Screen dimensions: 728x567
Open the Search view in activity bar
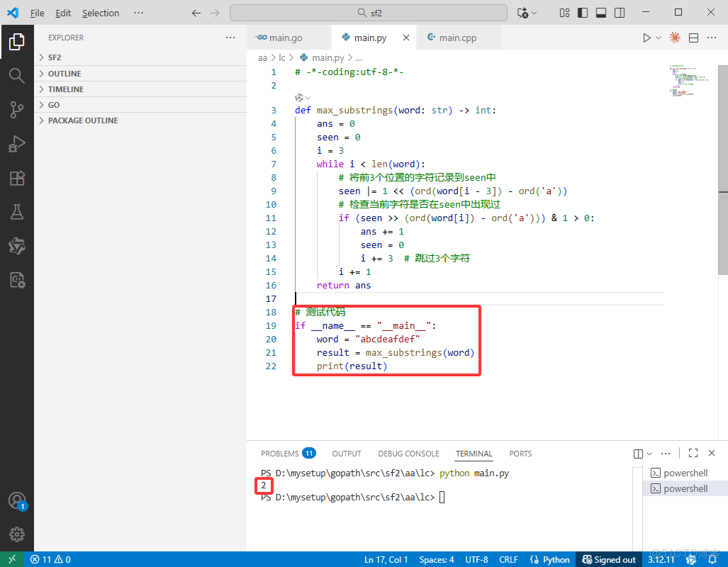17,75
